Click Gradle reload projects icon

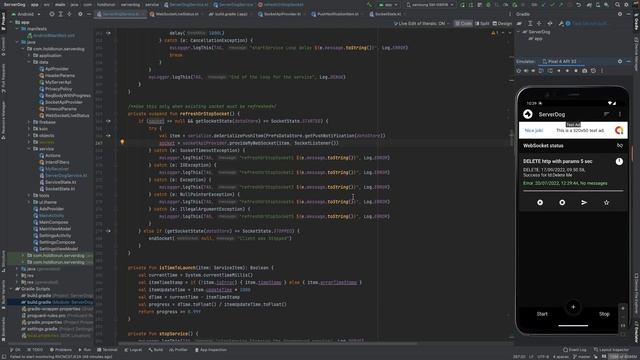(519, 23)
